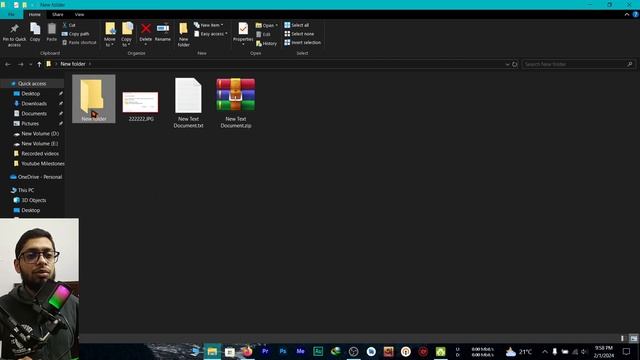The image size is (640, 360).
Task: Go up one folder level
Action: pyautogui.click(x=39, y=64)
